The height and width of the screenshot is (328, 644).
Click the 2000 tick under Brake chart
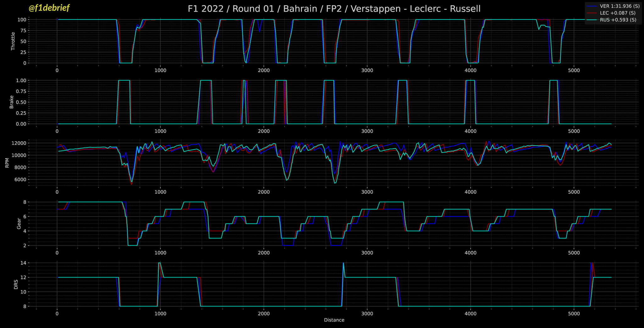tap(264, 131)
